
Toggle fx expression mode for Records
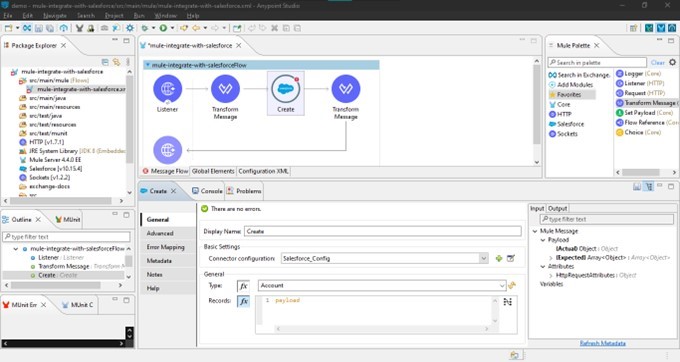coord(244,301)
